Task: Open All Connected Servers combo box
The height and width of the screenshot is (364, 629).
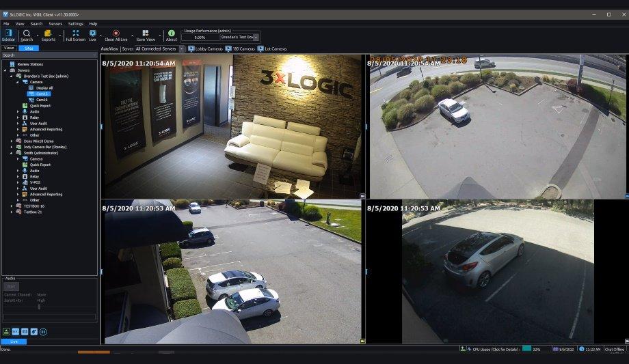Action: (160, 49)
